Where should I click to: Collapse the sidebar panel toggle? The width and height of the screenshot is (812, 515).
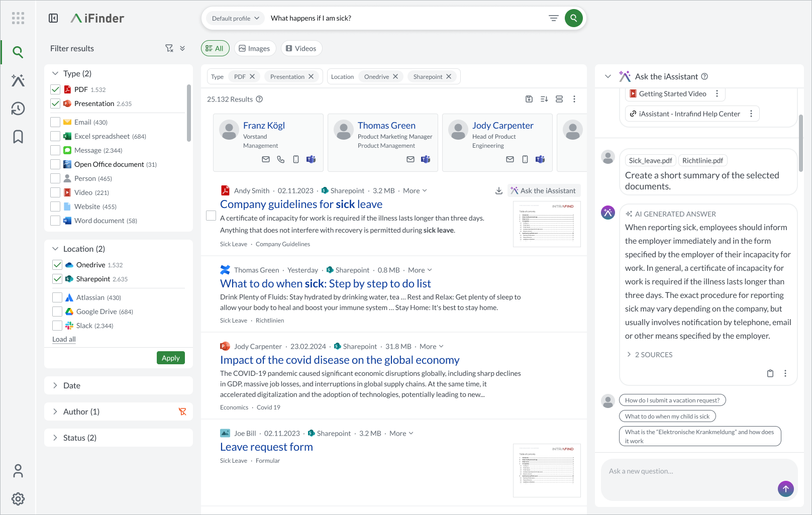53,18
